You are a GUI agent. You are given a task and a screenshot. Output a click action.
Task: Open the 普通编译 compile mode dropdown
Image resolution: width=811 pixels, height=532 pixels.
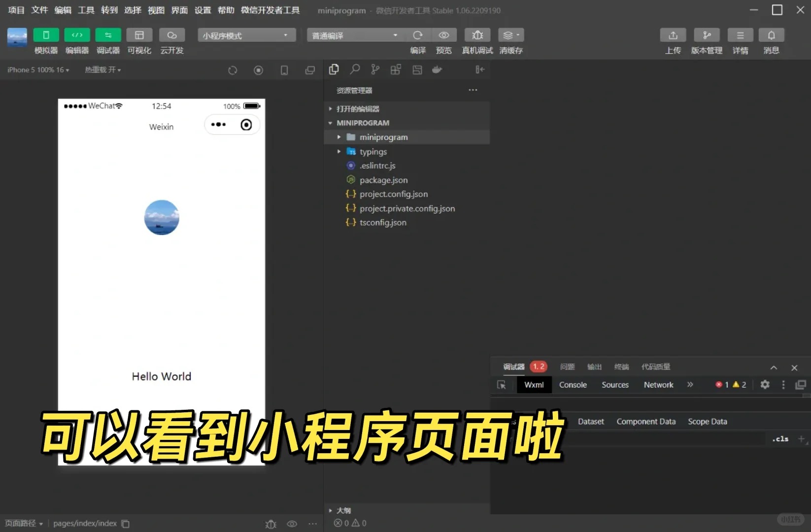355,35
